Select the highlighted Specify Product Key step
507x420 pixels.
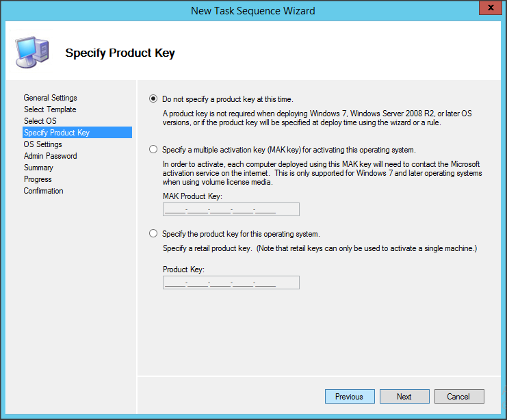click(x=56, y=133)
